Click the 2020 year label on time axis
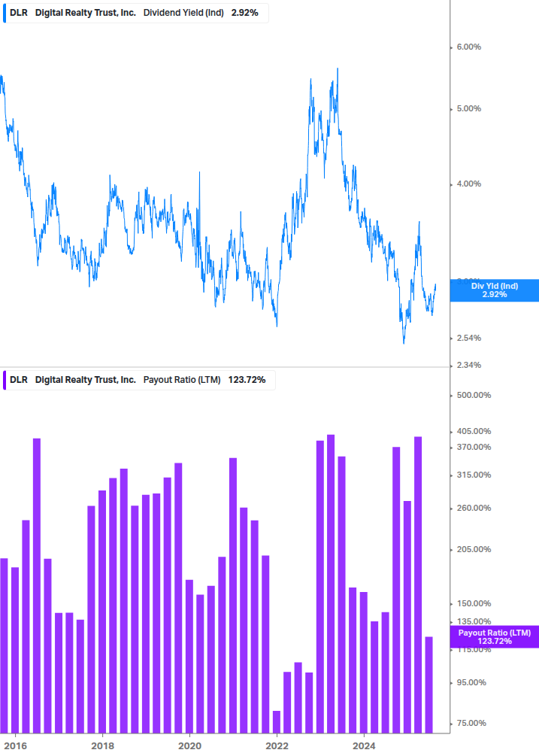 point(189,746)
